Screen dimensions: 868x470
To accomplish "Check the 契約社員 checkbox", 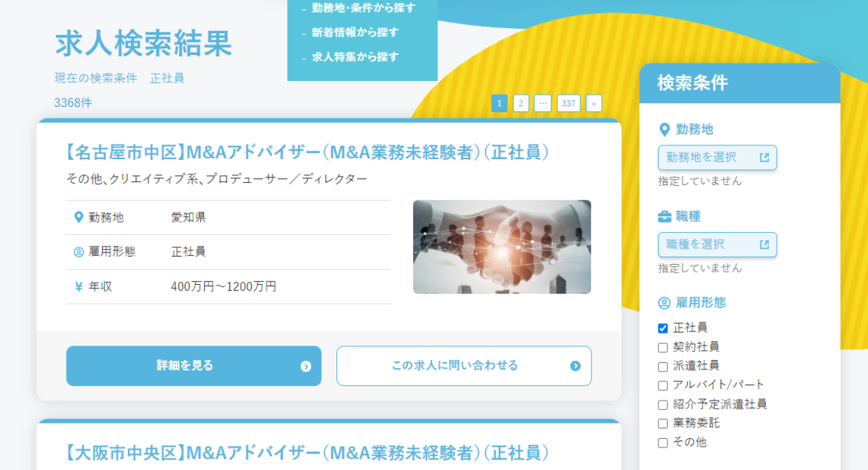I will [x=663, y=346].
